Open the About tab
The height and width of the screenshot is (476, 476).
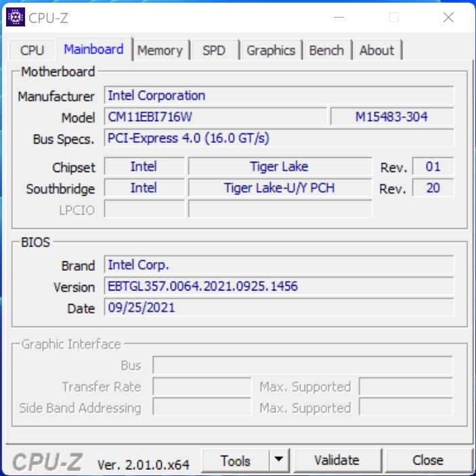pos(377,50)
